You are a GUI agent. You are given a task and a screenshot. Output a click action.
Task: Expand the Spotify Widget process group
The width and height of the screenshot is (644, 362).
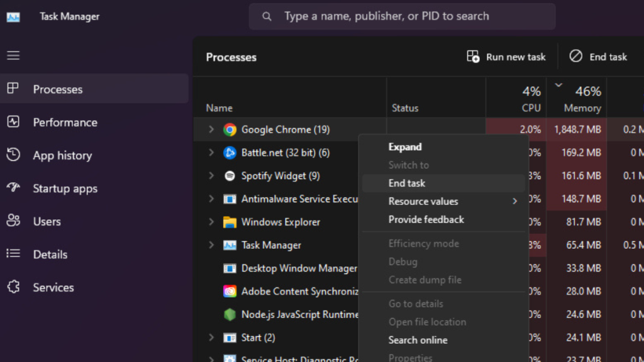[x=211, y=176]
